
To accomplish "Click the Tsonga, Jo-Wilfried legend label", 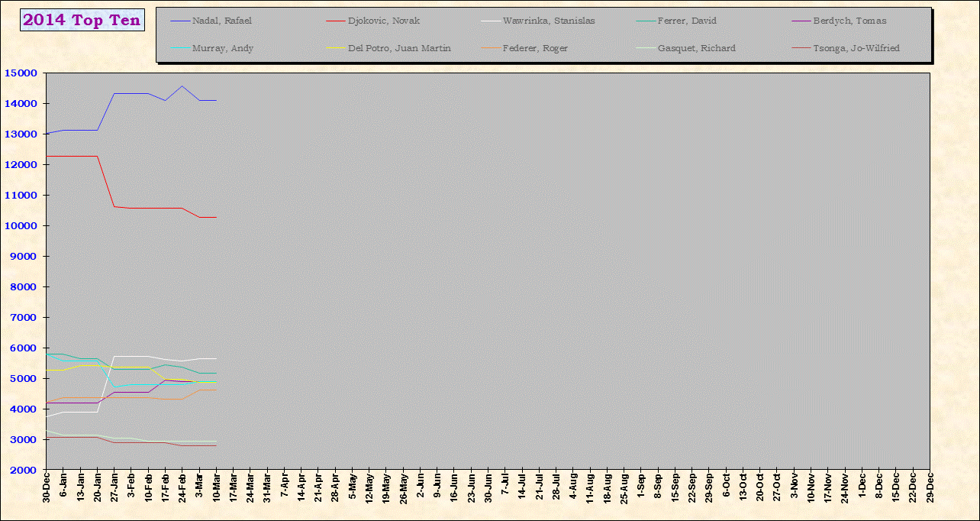I will 856,48.
